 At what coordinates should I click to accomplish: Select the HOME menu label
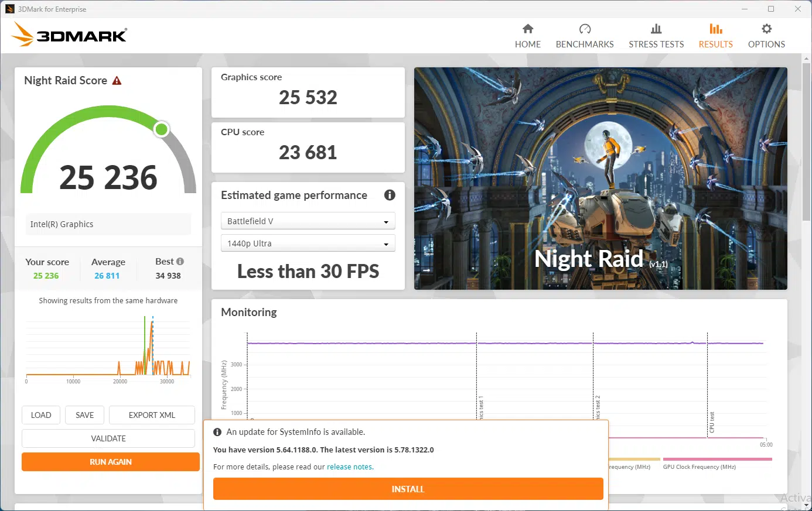tap(528, 44)
